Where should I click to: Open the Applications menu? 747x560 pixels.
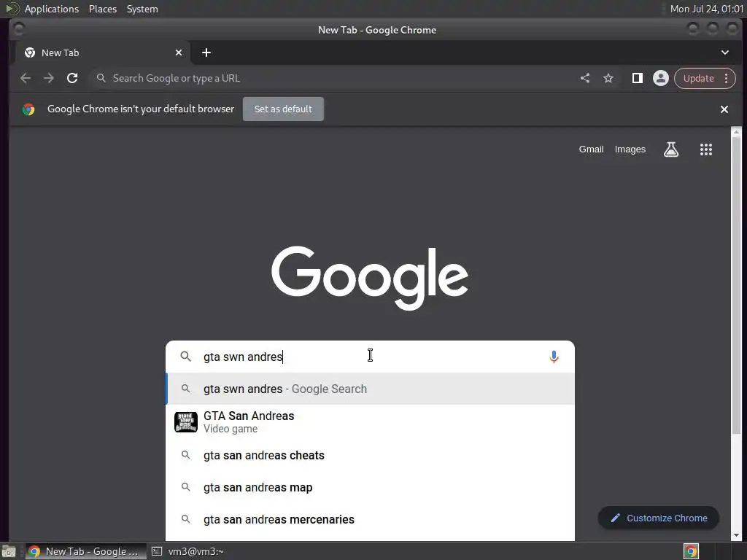pyautogui.click(x=52, y=9)
